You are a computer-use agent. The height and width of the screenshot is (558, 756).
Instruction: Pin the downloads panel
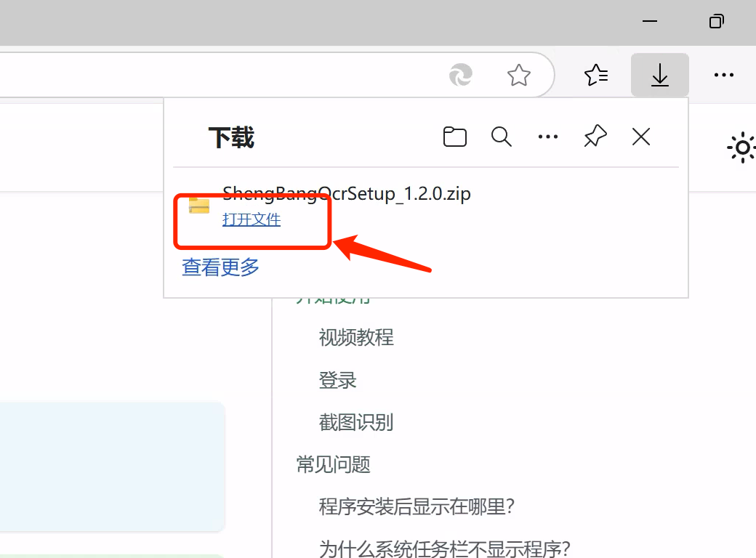pyautogui.click(x=595, y=137)
